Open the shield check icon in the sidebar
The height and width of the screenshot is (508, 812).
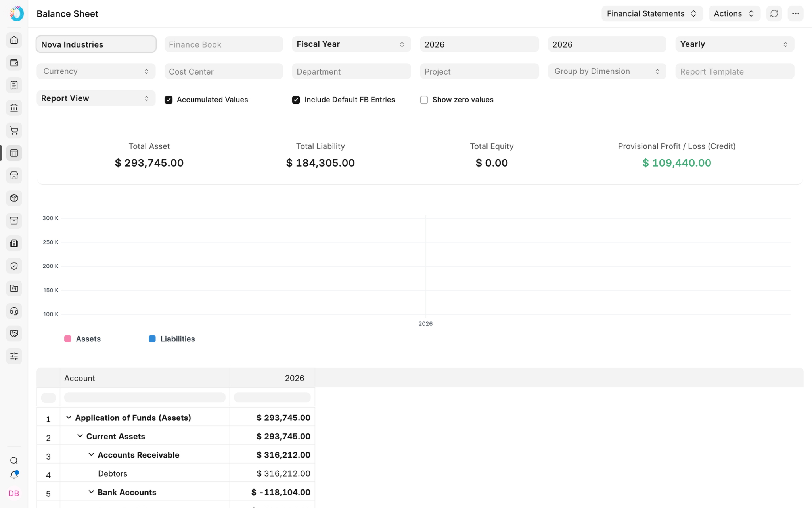(x=14, y=266)
